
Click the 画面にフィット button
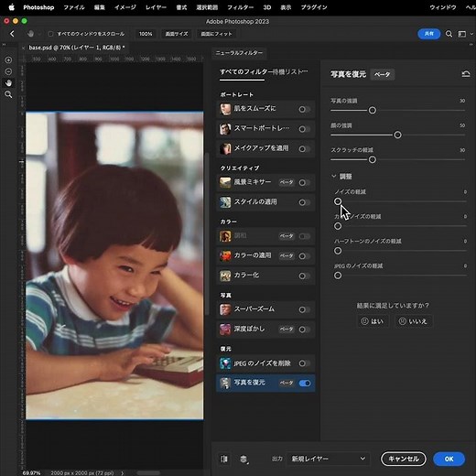pos(216,34)
